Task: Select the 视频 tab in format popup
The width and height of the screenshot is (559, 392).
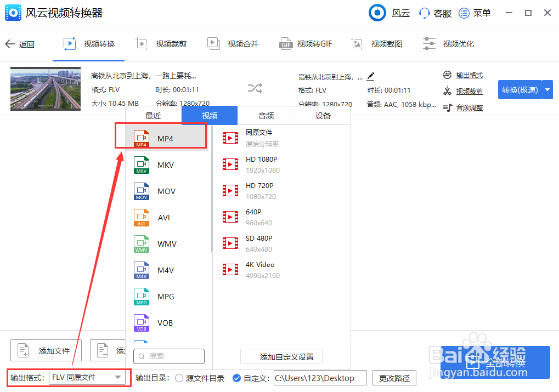Action: coord(210,116)
